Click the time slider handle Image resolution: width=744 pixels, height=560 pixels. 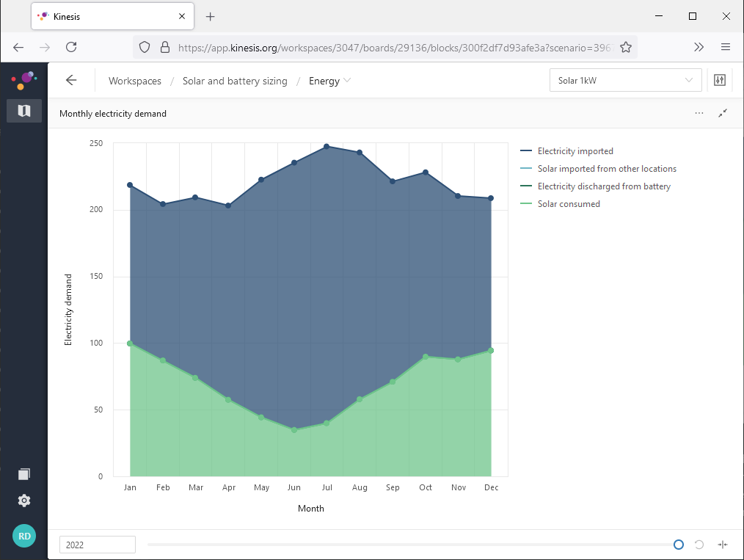point(679,545)
